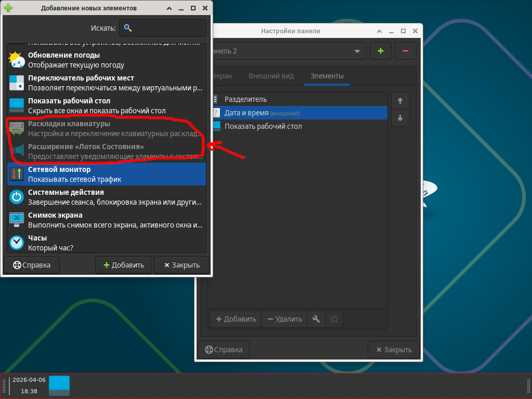This screenshot has width=532, height=399.
Task: Click Добавить button in Настройки панели
Action: (x=236, y=319)
